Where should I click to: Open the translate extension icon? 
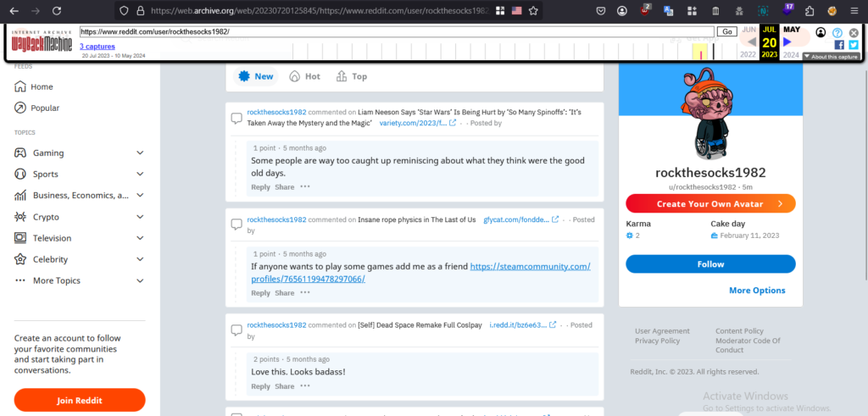click(x=668, y=10)
